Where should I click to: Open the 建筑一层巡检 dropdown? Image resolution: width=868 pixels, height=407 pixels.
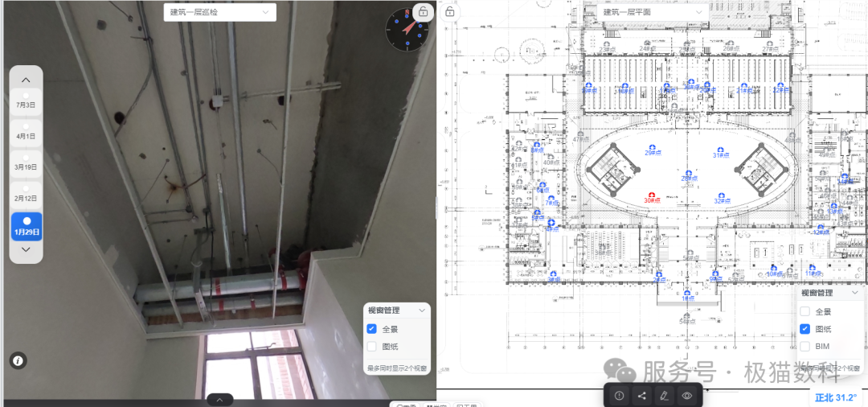pos(219,12)
